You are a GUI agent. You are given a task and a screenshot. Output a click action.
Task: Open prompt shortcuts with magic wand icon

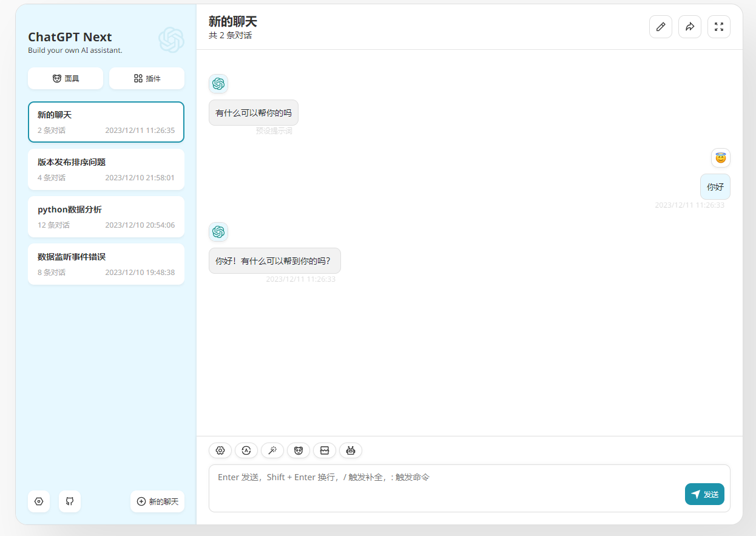click(272, 450)
